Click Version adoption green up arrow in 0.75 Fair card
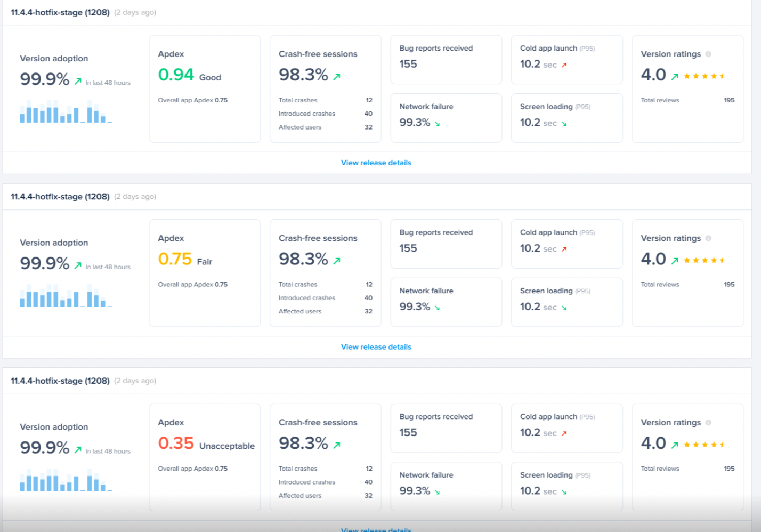This screenshot has width=761, height=532. [x=78, y=265]
